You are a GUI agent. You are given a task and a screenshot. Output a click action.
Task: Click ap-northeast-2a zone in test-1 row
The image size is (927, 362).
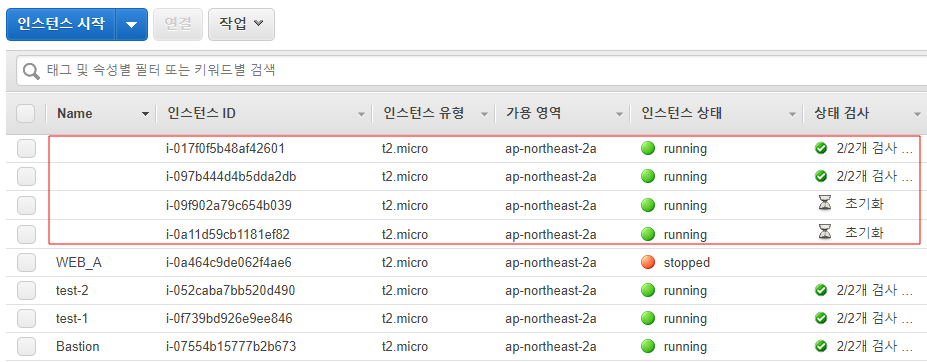[550, 319]
